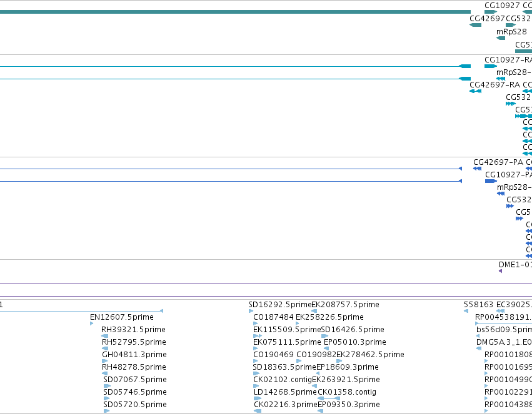Click the EK258226.5prime EST label
532x414 pixels.
click(x=329, y=317)
